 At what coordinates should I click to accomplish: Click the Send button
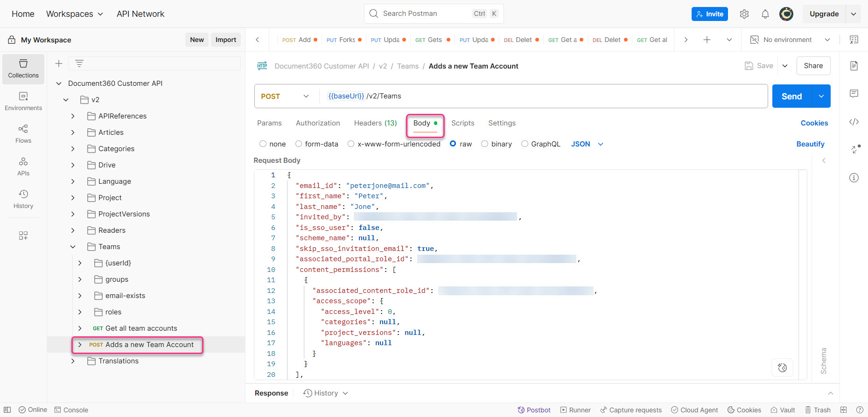coord(792,96)
